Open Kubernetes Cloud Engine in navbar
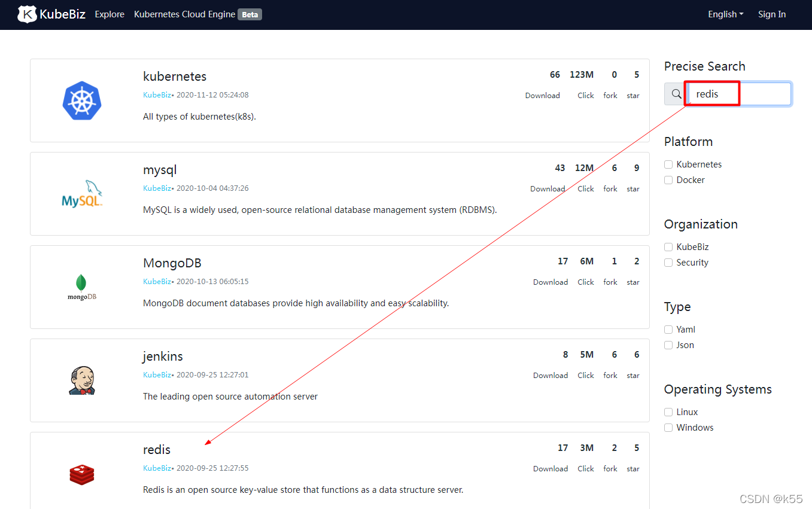The image size is (812, 509). pos(184,14)
